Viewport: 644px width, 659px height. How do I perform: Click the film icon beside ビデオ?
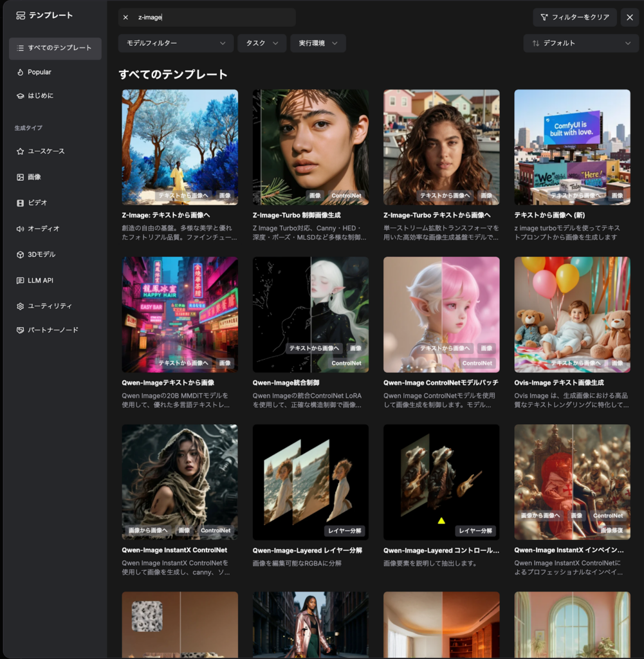pyautogui.click(x=21, y=203)
